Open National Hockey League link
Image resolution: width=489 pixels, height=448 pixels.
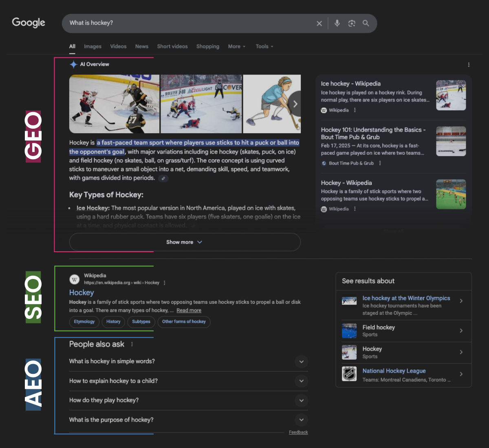[x=394, y=371]
